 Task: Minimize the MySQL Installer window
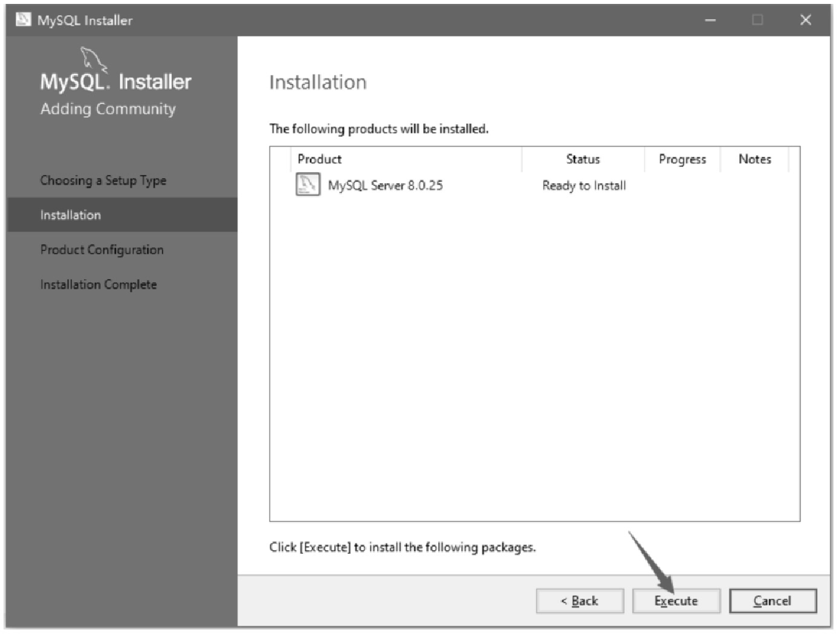click(x=710, y=20)
